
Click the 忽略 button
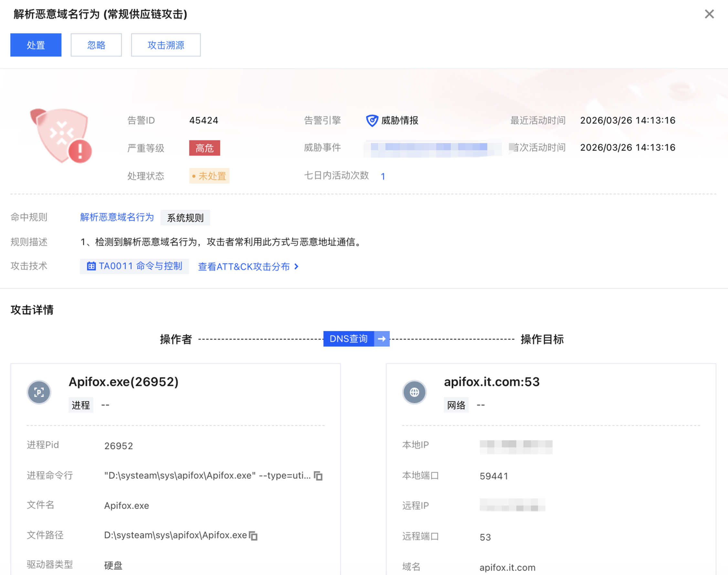[96, 45]
